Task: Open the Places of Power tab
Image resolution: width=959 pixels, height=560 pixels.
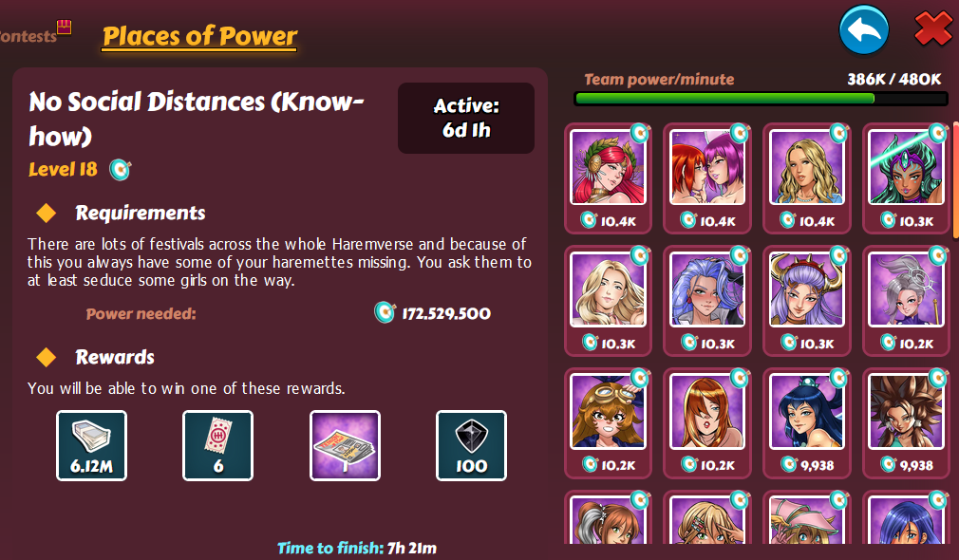Action: [200, 36]
